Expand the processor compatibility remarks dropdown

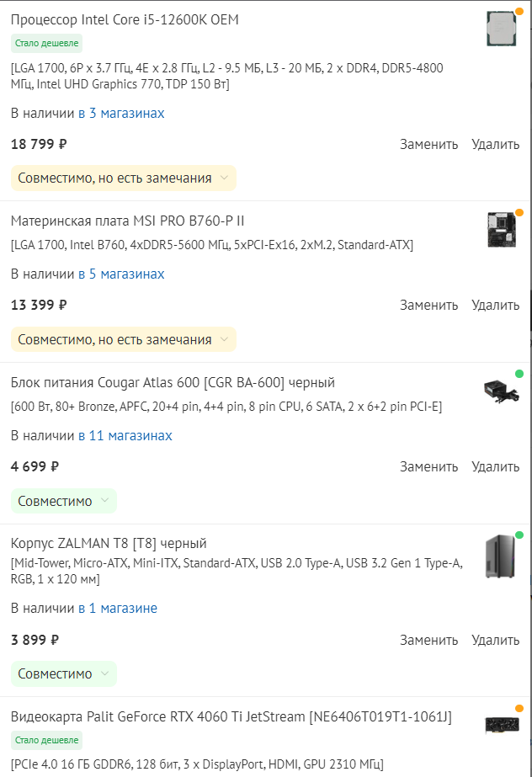point(123,178)
